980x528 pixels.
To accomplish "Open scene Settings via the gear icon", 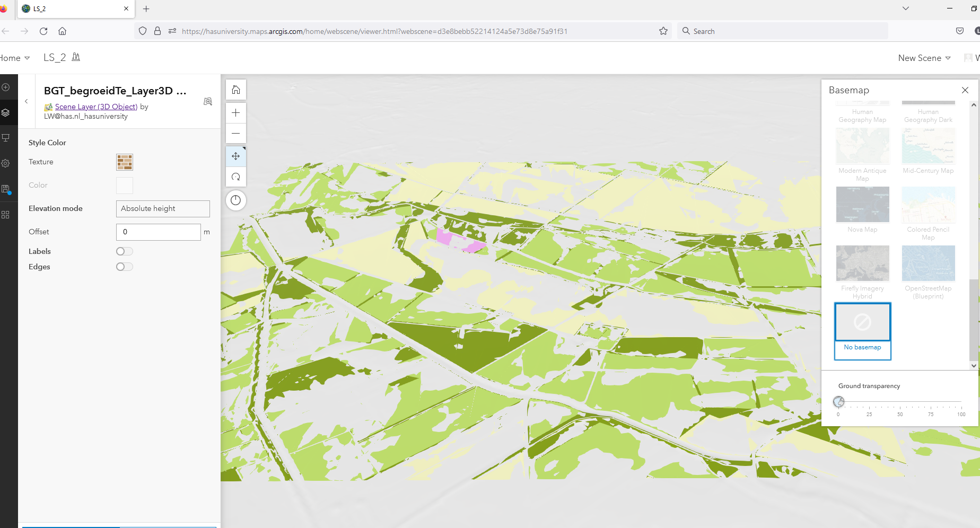I will 6,163.
